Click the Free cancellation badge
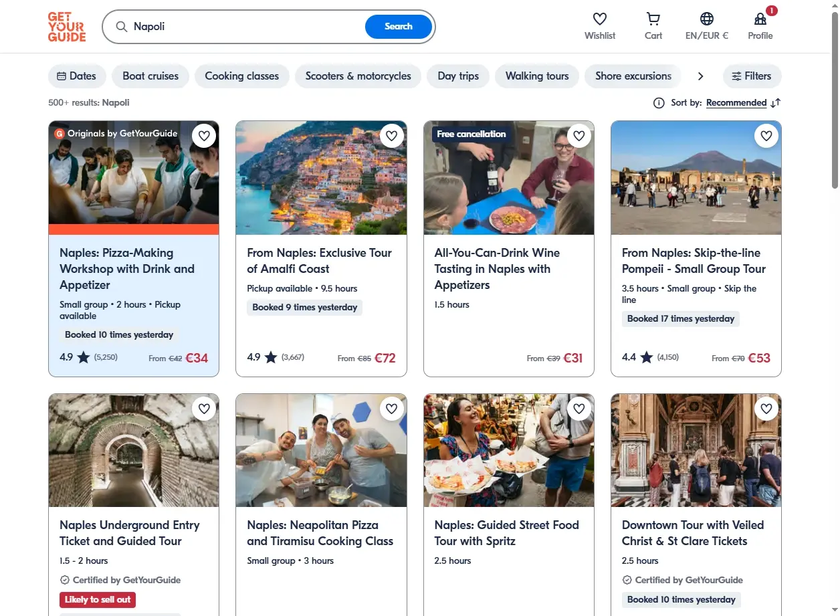The image size is (840, 616). (x=471, y=134)
